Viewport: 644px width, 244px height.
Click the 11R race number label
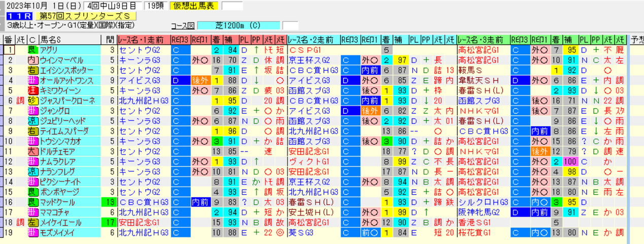19,16
